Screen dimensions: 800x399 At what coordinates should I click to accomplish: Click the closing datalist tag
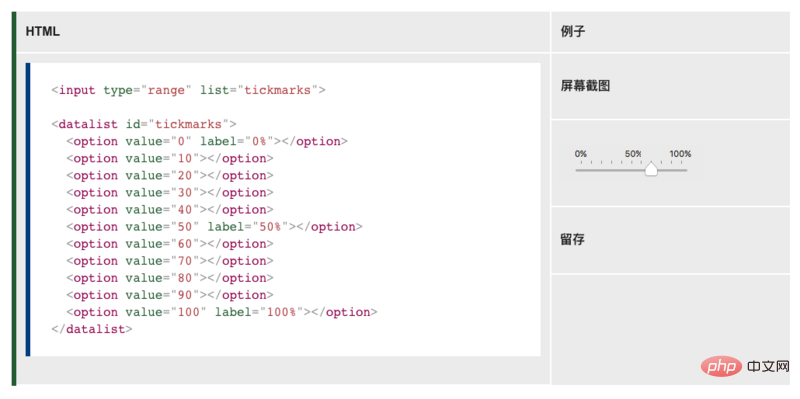92,329
